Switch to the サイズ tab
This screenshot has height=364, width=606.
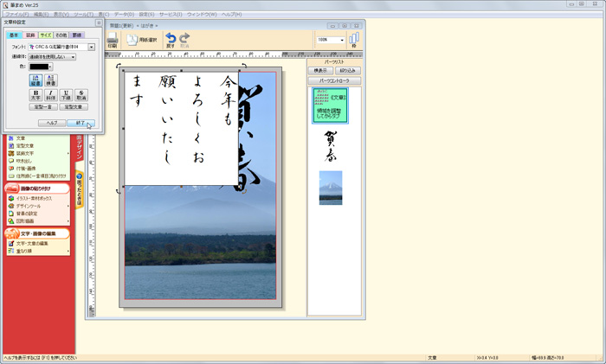click(x=46, y=35)
